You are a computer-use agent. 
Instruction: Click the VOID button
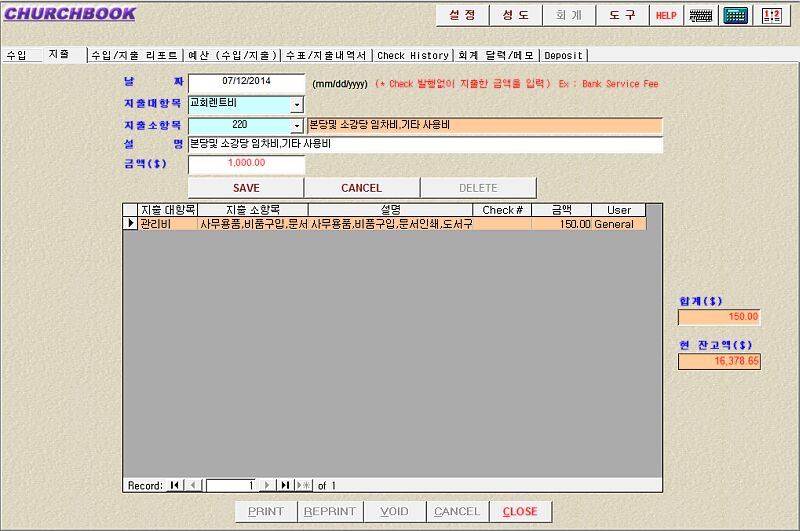[394, 511]
